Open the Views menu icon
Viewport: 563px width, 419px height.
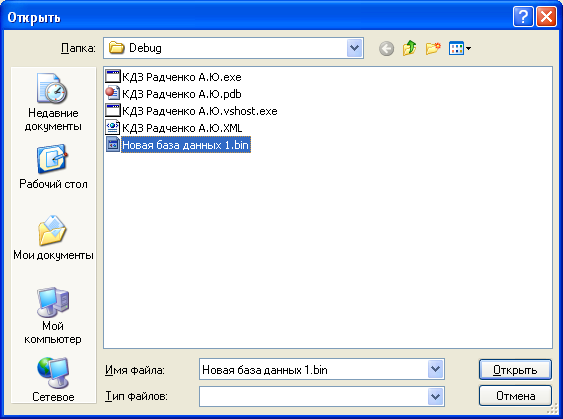click(x=460, y=48)
